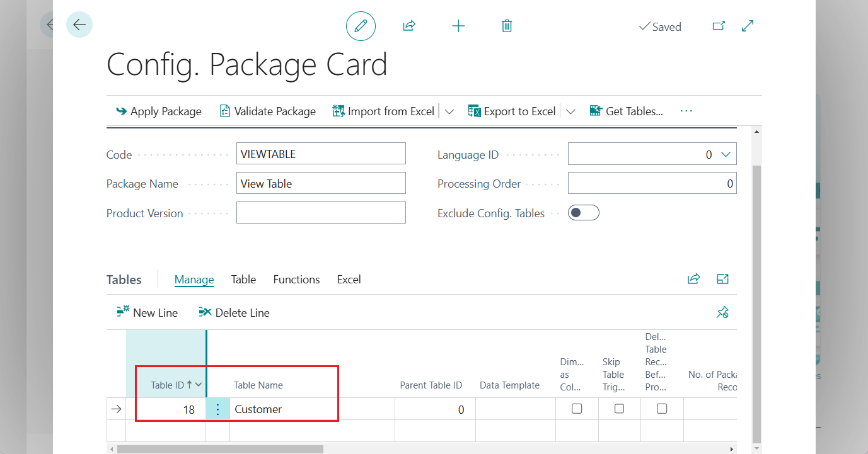This screenshot has height=454, width=868.
Task: Disable Exclude Config. Tables toggle
Action: pos(583,212)
